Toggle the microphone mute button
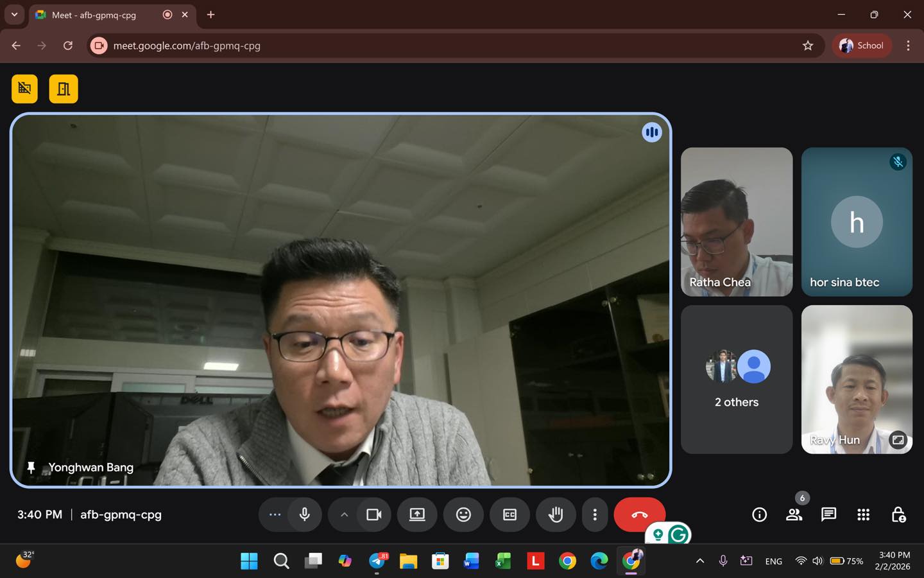 [304, 514]
